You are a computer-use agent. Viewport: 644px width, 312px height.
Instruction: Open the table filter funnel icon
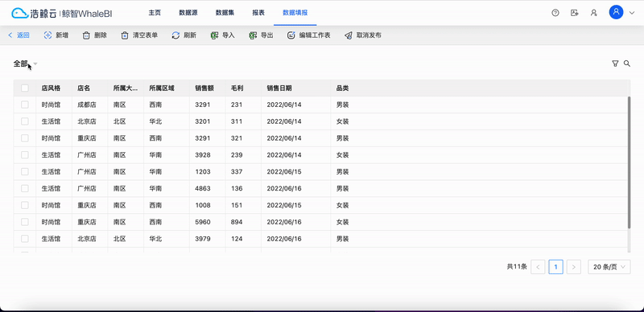click(615, 64)
